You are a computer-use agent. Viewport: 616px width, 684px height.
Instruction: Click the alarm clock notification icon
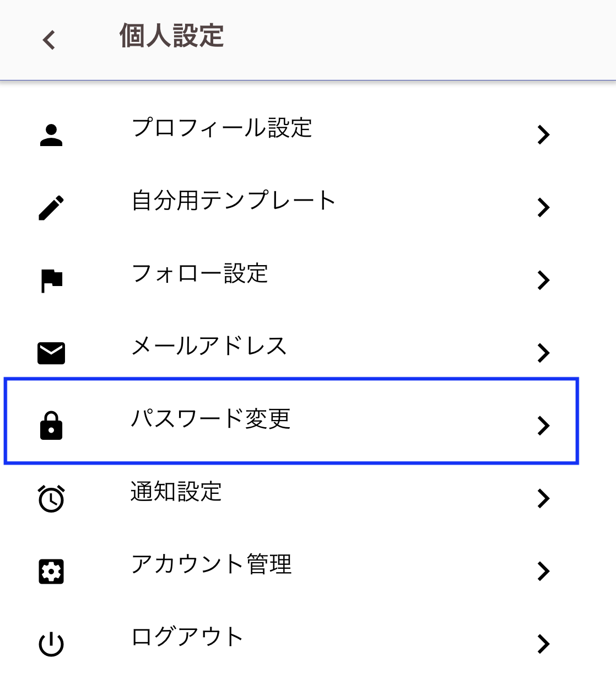pos(51,499)
